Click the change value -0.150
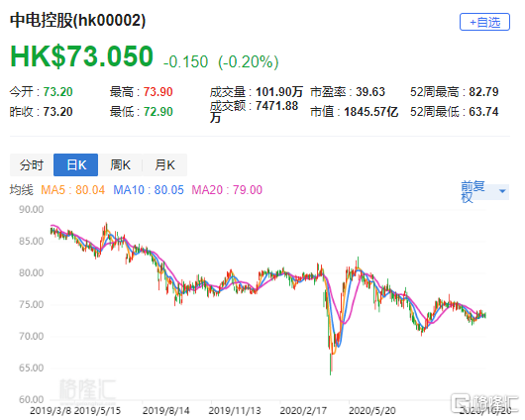This screenshot has width=525, height=420. click(186, 62)
